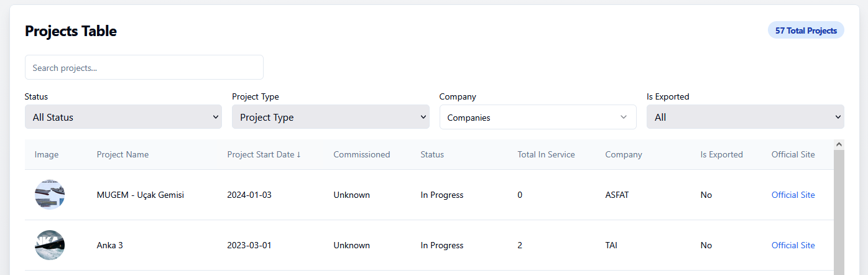Click the MUGEM project thumbnail image

(50, 195)
